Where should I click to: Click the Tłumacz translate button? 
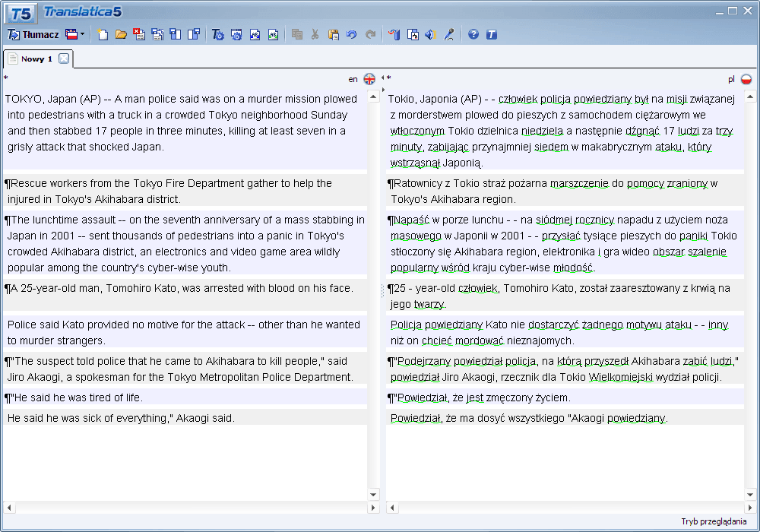33,35
